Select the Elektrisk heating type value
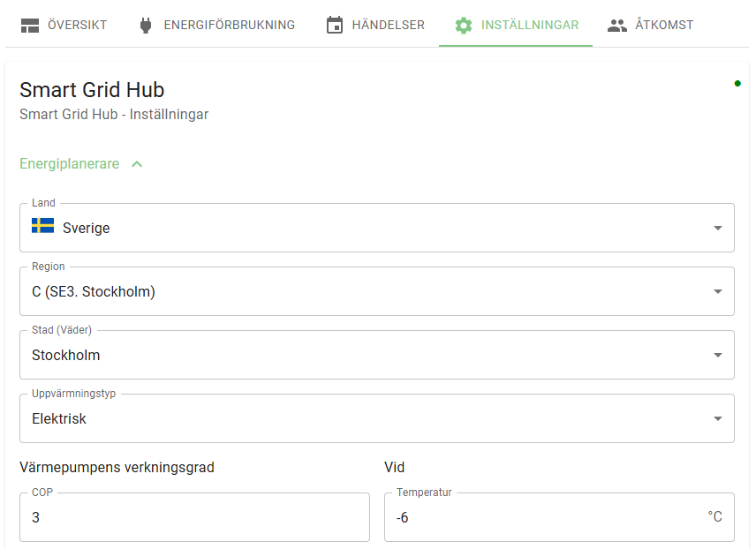This screenshot has width=756, height=549. (x=60, y=419)
